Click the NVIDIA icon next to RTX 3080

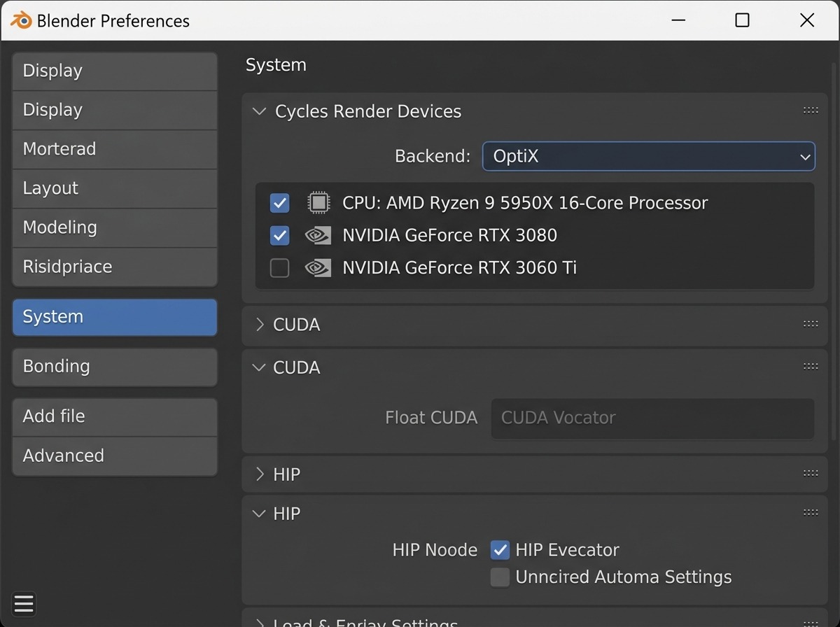[318, 235]
